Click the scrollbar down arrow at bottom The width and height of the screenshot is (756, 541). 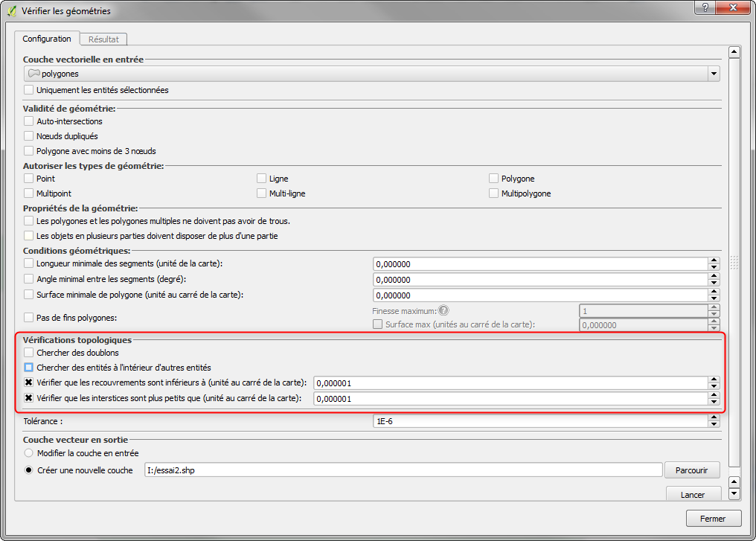click(x=734, y=493)
